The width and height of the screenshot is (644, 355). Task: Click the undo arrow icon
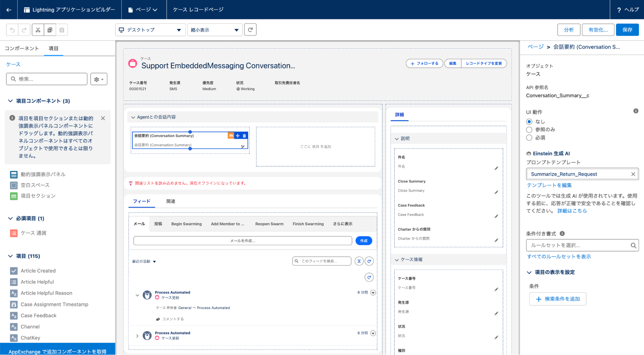tap(12, 30)
